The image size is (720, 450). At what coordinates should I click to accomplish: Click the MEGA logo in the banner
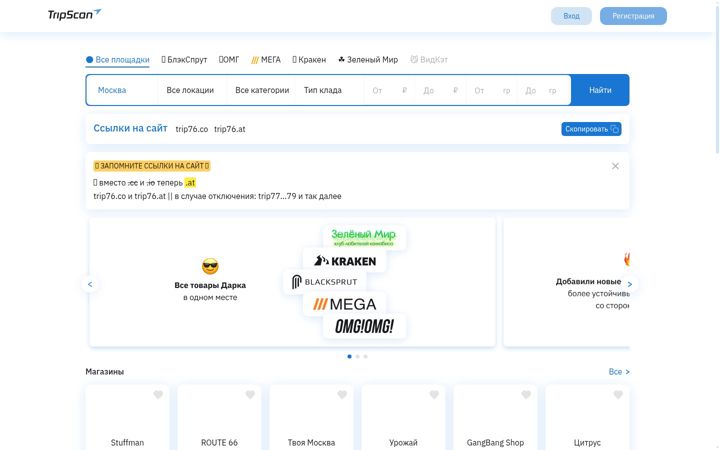[x=344, y=304]
